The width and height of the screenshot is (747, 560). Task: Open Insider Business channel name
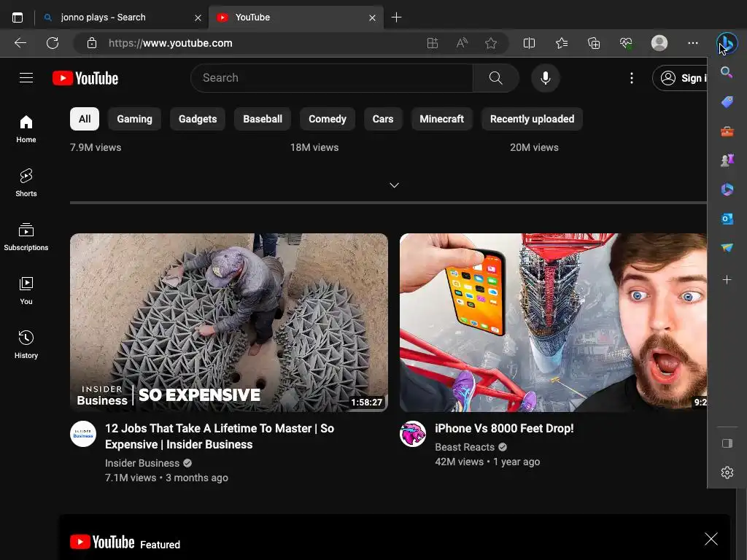point(142,463)
